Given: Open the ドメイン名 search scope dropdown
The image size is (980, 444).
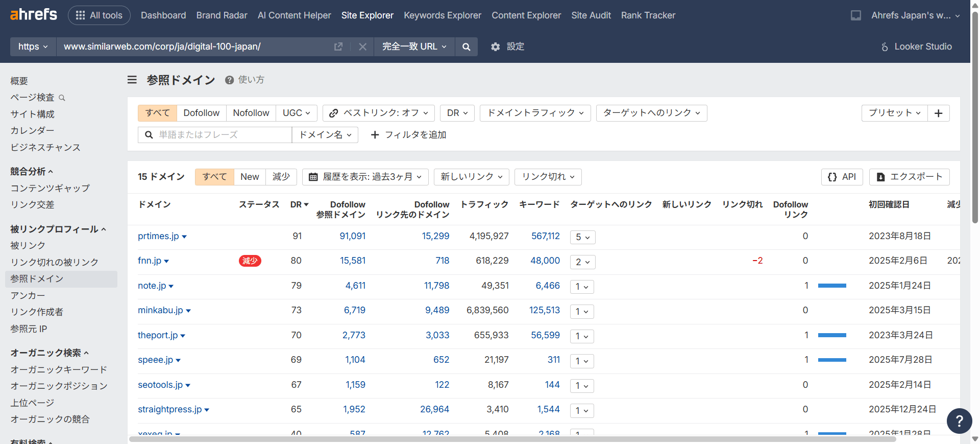Looking at the screenshot, I should pyautogui.click(x=325, y=135).
